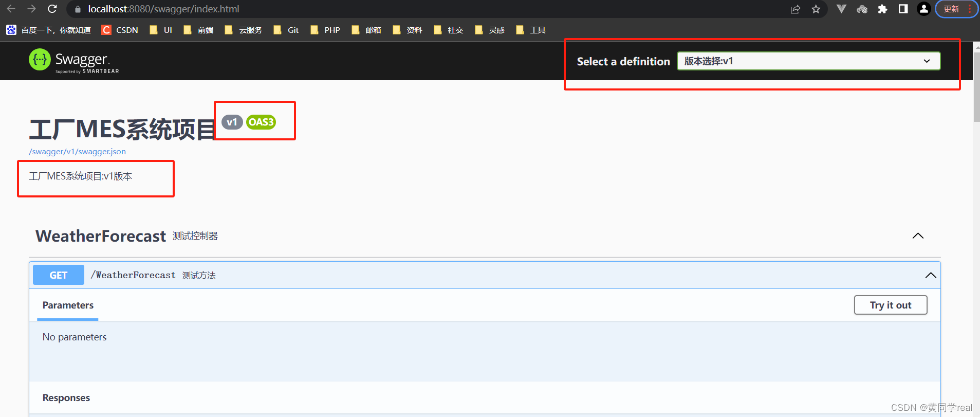
Task: Open the CSDN bookmark
Action: (x=120, y=30)
